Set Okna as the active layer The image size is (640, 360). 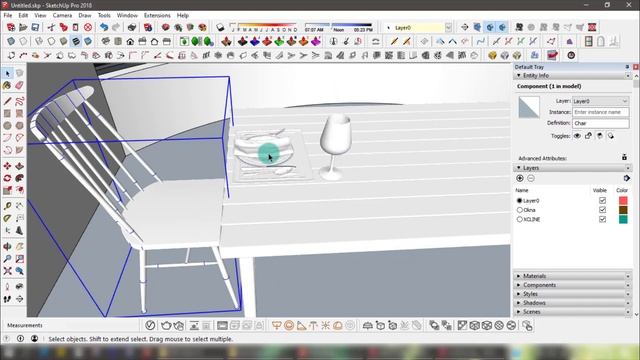[x=520, y=210]
